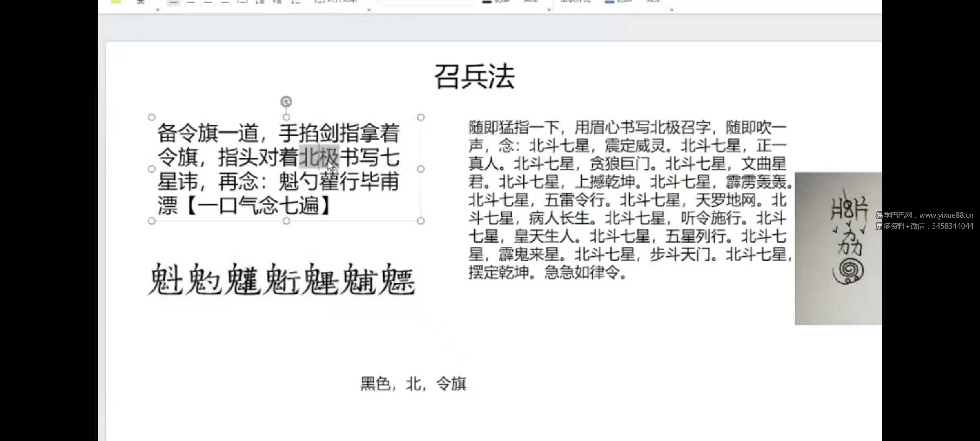Viewport: 980px width, 441px height.
Task: Click the character border icon in the toolbar
Action: pos(142,2)
